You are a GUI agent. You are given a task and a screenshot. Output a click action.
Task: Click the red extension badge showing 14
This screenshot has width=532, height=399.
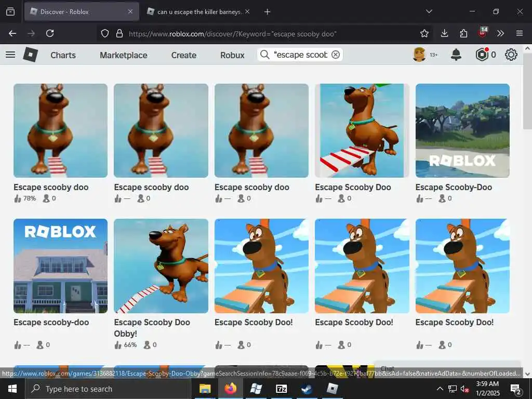483,32
